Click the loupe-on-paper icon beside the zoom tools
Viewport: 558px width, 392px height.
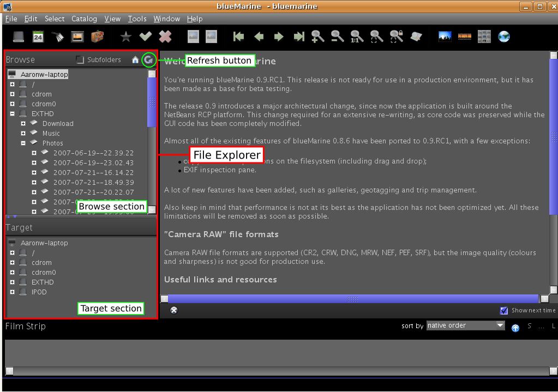click(x=416, y=37)
